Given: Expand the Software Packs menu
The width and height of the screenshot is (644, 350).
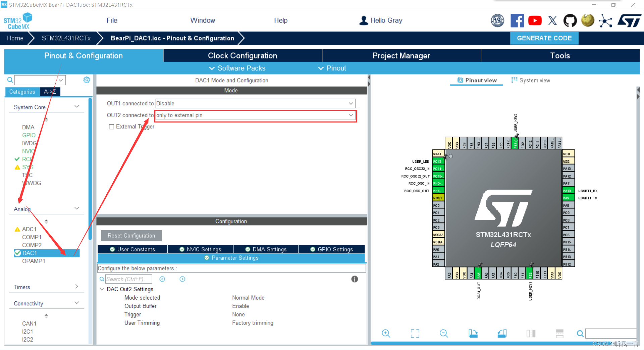Looking at the screenshot, I should click(x=237, y=68).
